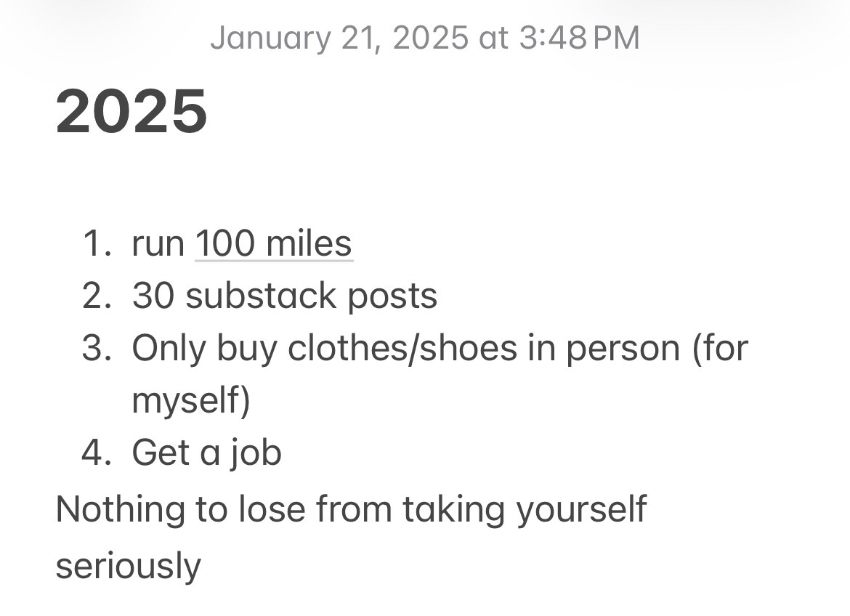Click the word "job" in item four

pyautogui.click(x=256, y=453)
